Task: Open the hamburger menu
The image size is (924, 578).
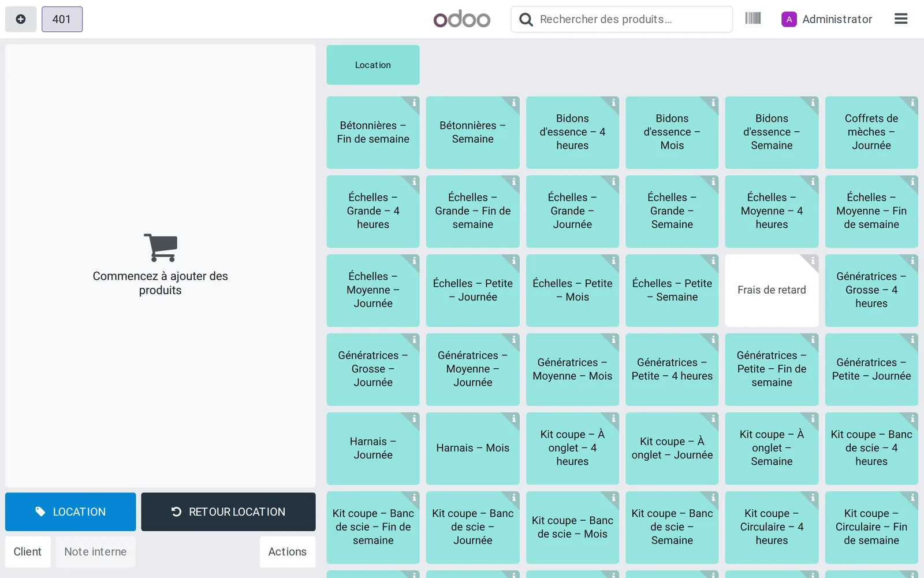Action: (x=901, y=19)
